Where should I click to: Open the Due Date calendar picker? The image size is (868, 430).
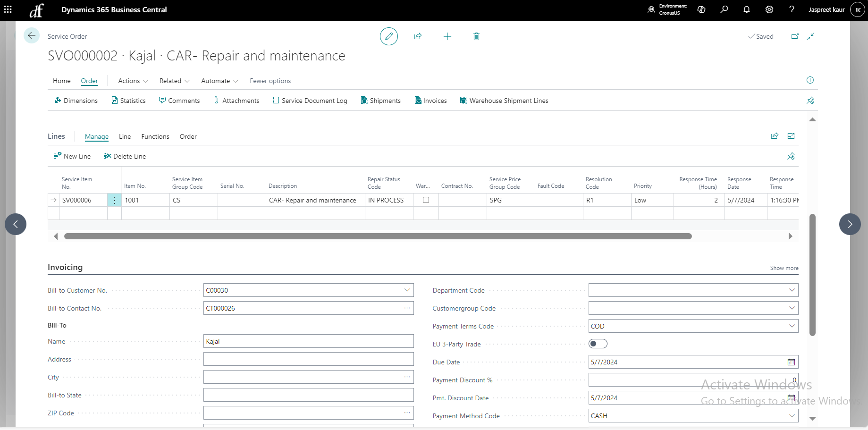coord(791,362)
